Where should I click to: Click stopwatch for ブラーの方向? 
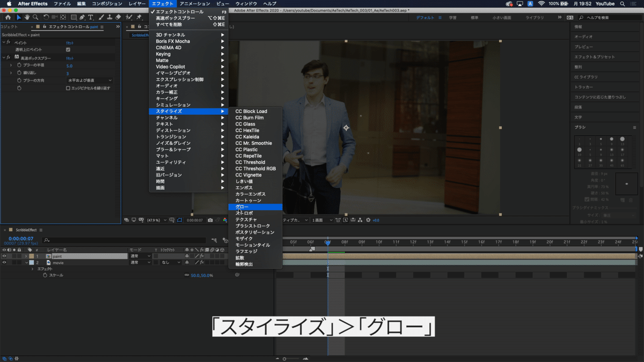point(19,80)
